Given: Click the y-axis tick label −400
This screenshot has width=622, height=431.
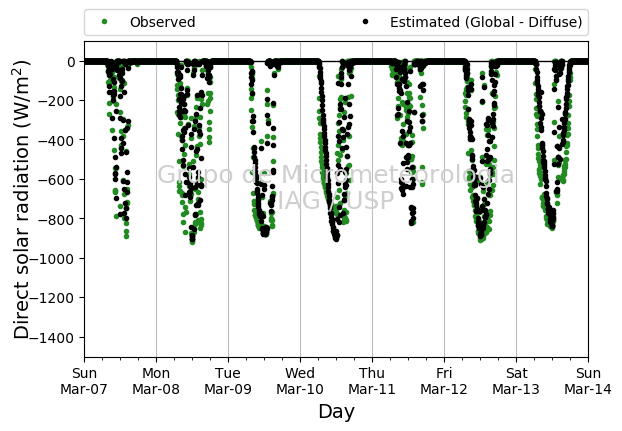Looking at the screenshot, I should point(56,140).
